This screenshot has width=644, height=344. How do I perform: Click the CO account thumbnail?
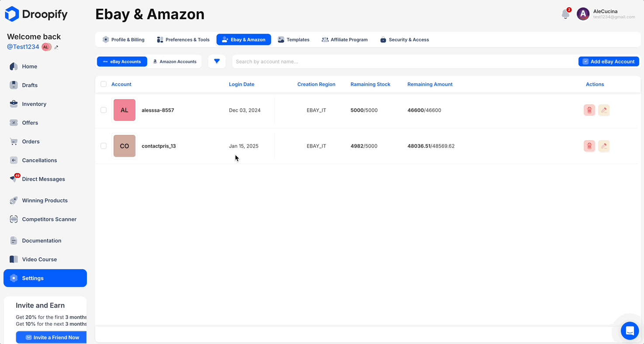(x=125, y=146)
